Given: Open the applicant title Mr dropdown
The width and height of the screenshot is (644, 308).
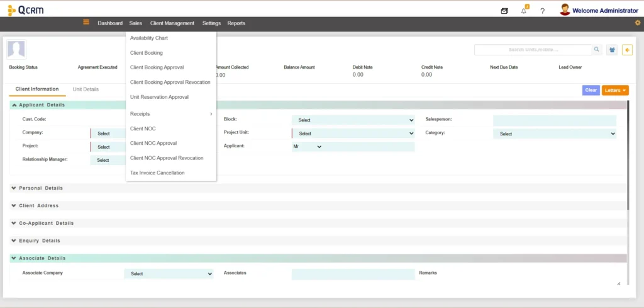Looking at the screenshot, I should tap(307, 146).
